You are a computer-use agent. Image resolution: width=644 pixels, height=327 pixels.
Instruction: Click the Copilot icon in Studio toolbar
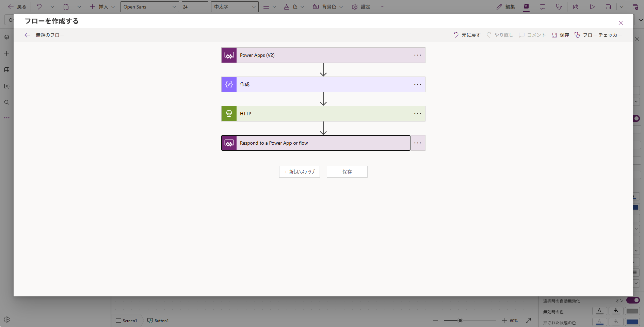pyautogui.click(x=526, y=7)
